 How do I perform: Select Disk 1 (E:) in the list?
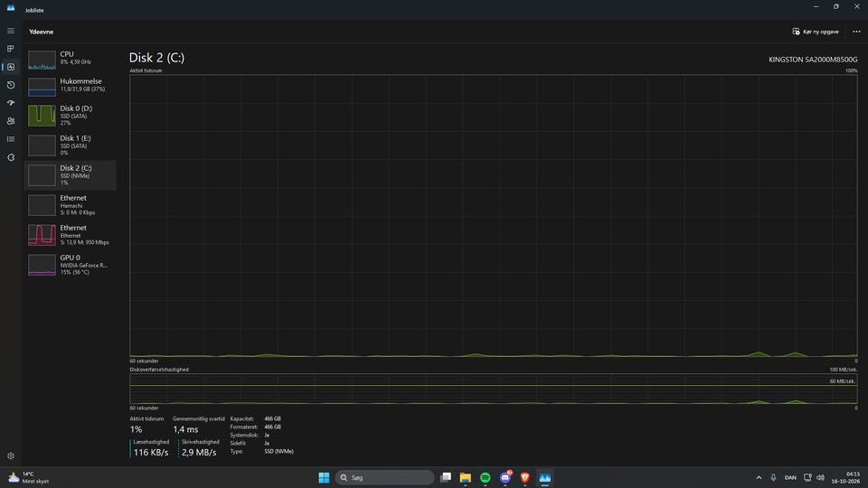point(71,145)
